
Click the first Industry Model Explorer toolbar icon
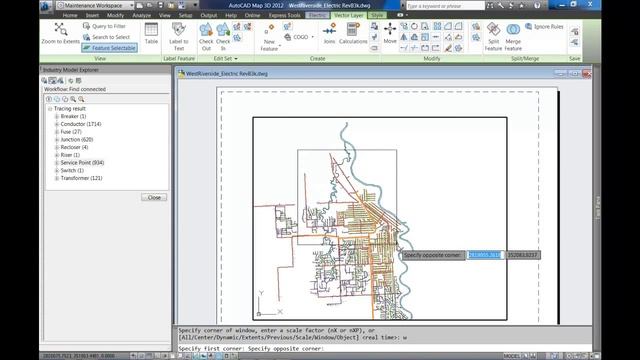44,81
